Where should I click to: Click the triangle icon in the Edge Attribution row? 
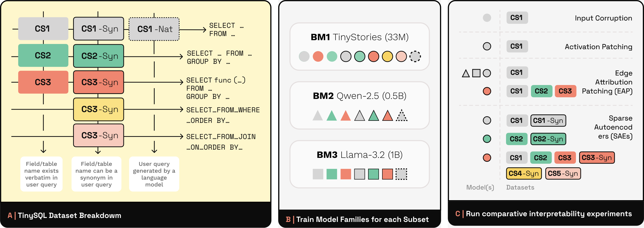tap(466, 73)
